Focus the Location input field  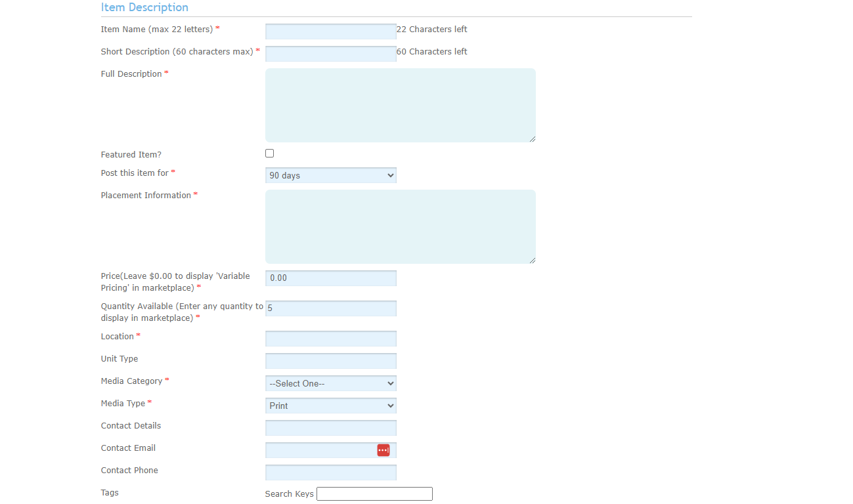[330, 339]
